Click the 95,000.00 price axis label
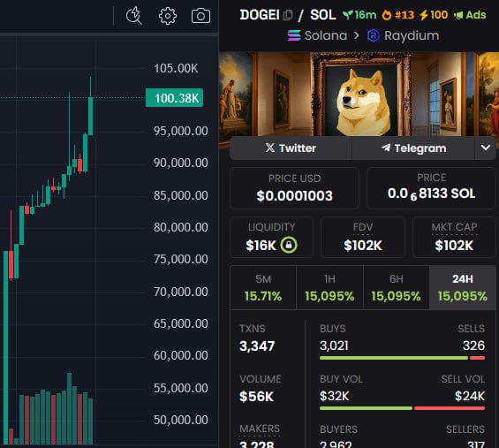Viewport: 499px width, 448px height. point(181,131)
